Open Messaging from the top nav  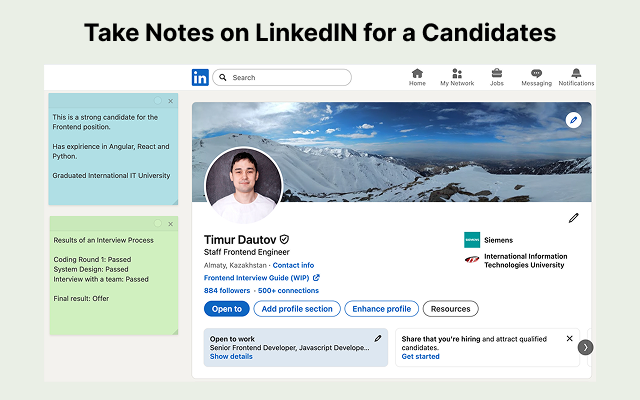click(x=536, y=78)
